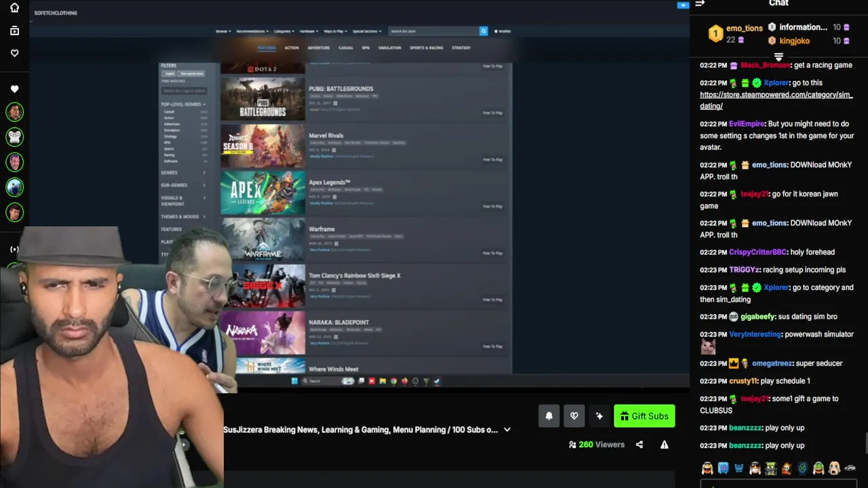Screen dimensions: 868x488
Task: Select the Racing genre filter
Action: (x=170, y=155)
